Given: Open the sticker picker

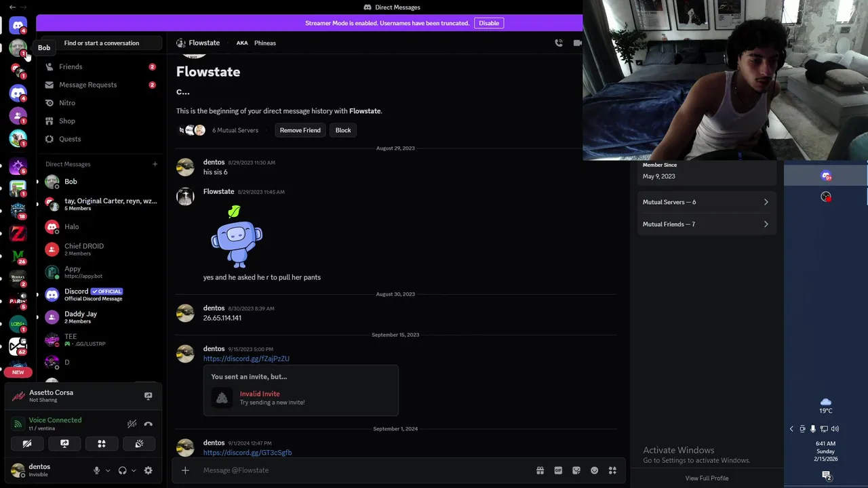Looking at the screenshot, I should (x=576, y=470).
